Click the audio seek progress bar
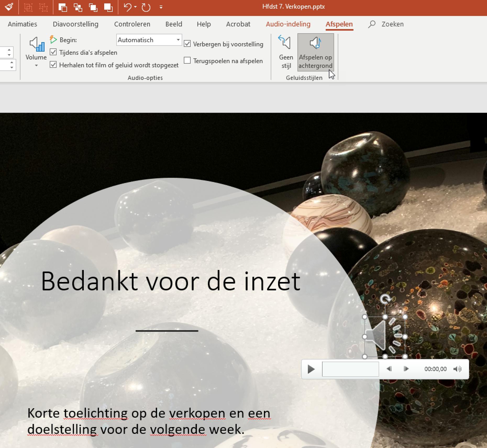The image size is (487, 448). (350, 369)
